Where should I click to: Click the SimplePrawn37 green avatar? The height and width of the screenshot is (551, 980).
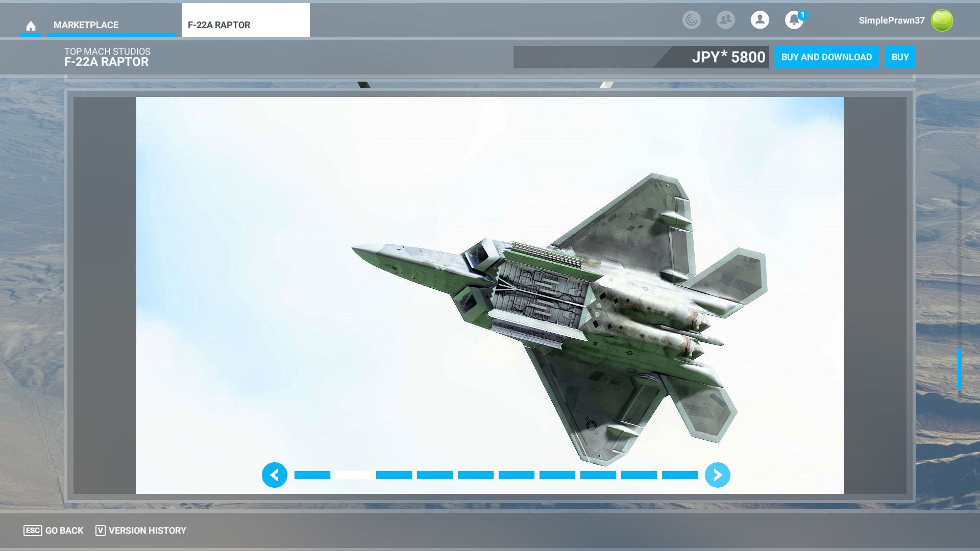[x=942, y=20]
